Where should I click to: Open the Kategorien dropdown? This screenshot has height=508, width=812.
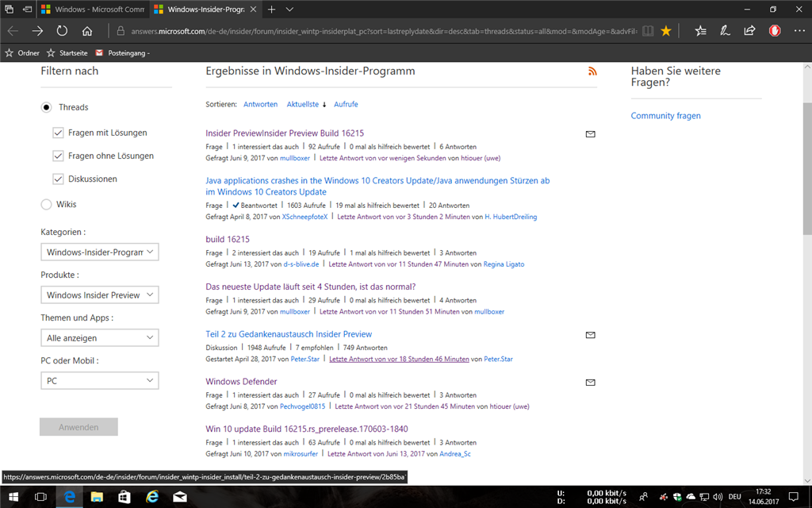coord(99,252)
